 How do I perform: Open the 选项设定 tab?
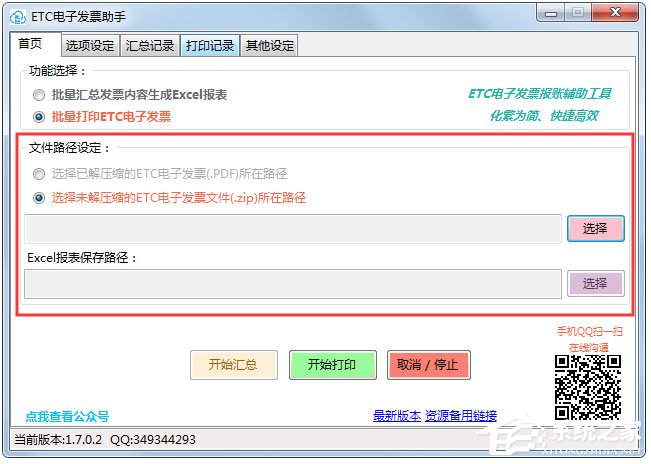click(90, 45)
